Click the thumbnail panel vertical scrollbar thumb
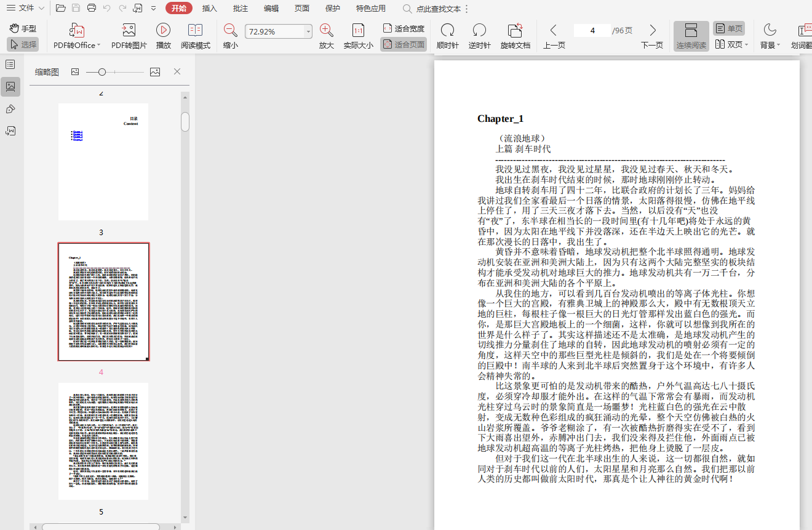The width and height of the screenshot is (812, 530). click(x=185, y=121)
